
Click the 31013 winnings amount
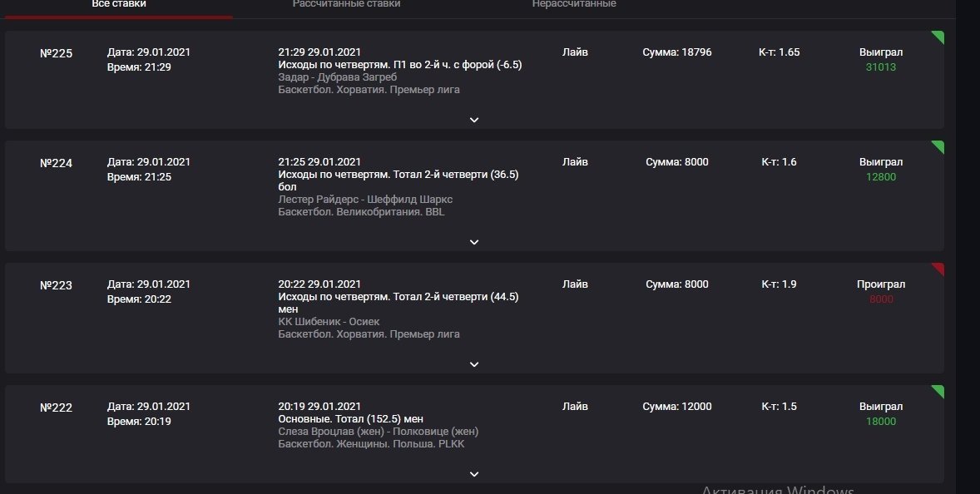tap(881, 67)
